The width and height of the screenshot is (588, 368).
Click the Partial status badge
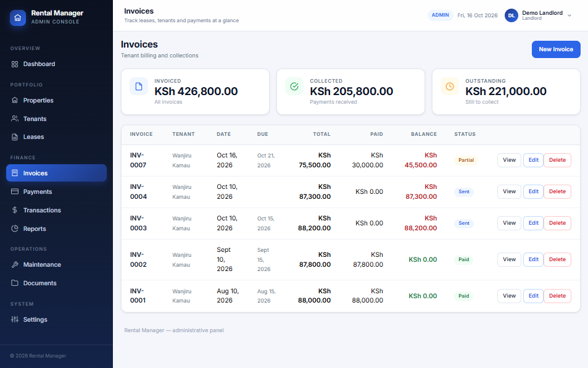pos(466,160)
